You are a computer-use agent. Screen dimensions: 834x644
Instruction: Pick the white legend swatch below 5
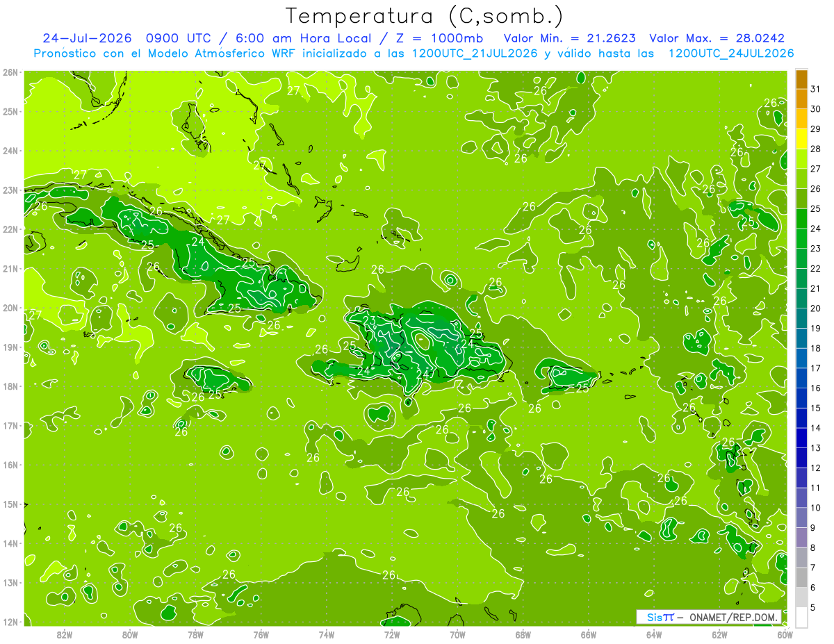[x=801, y=617]
